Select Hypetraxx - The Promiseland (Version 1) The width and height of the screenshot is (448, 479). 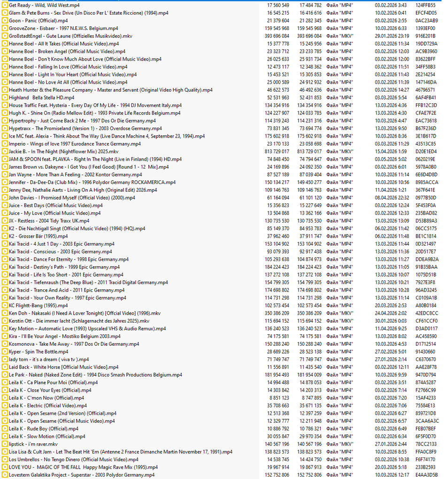(x=85, y=129)
